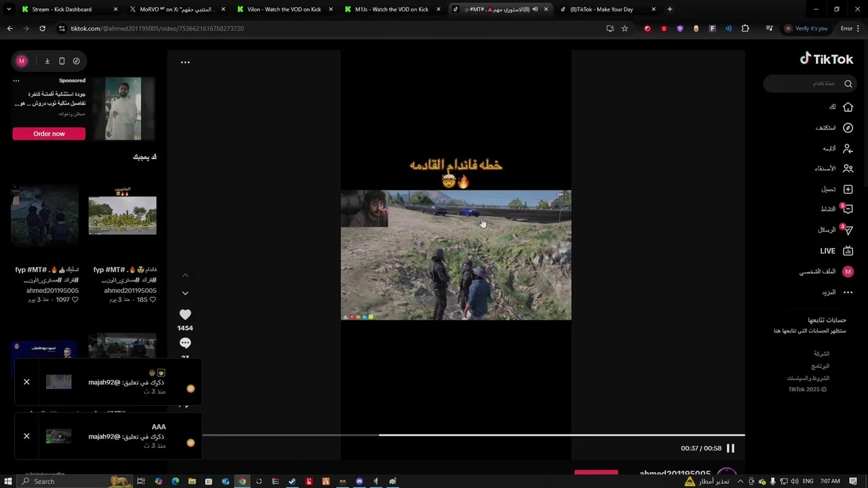This screenshot has width=868, height=488.
Task: Open the video options three-dots menu
Action: (x=185, y=62)
